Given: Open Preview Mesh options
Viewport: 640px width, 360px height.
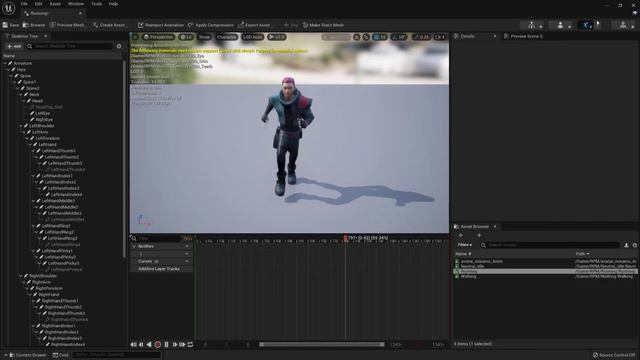Looking at the screenshot, I should pos(67,25).
